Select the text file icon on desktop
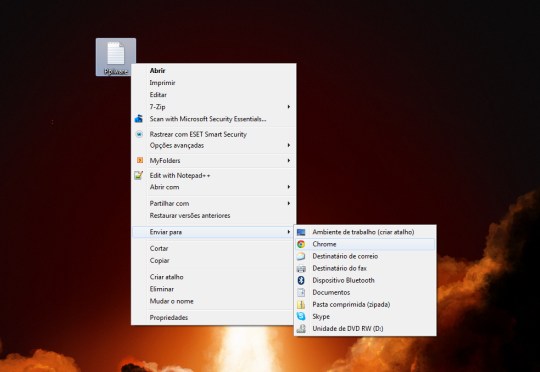This screenshot has width=540, height=372. (x=116, y=57)
